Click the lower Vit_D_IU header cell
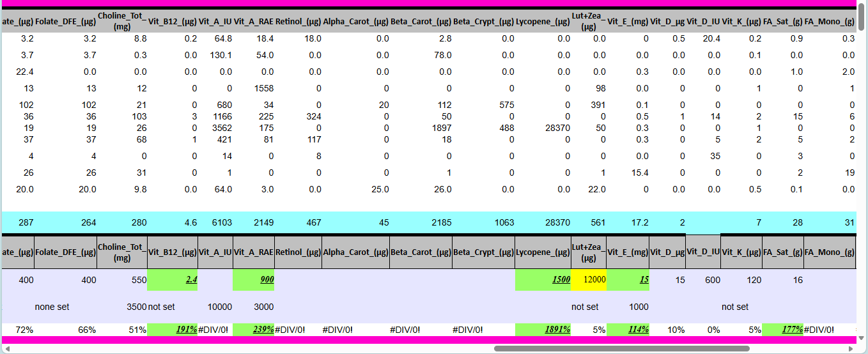The height and width of the screenshot is (354, 868). [x=702, y=252]
